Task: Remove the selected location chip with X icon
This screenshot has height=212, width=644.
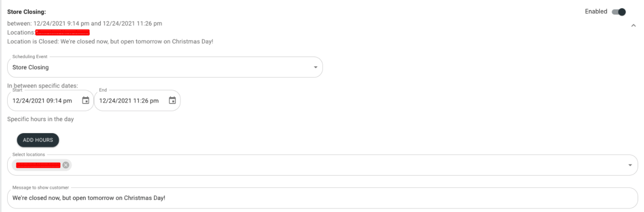Action: click(x=66, y=165)
